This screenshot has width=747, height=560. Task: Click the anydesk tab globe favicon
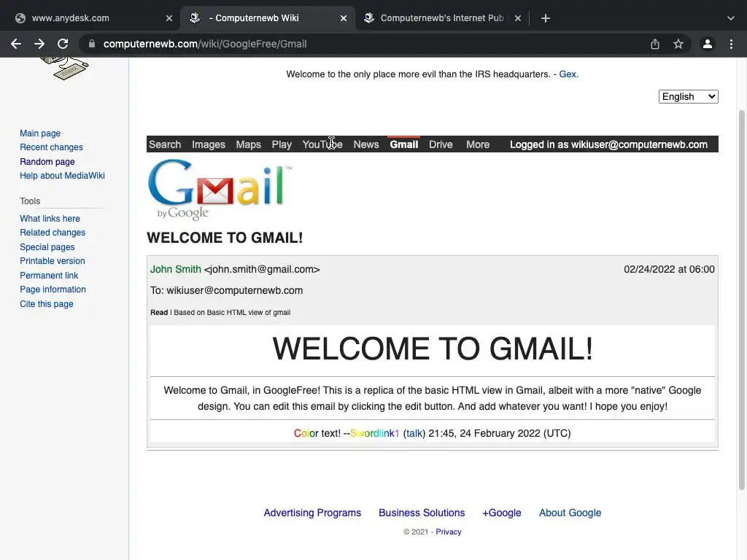20,18
